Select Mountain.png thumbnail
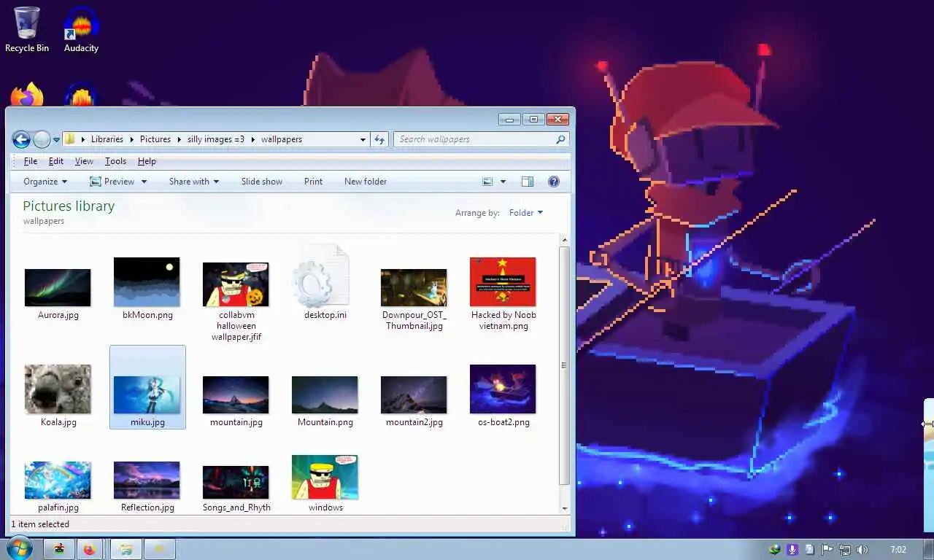The width and height of the screenshot is (934, 560). (325, 394)
